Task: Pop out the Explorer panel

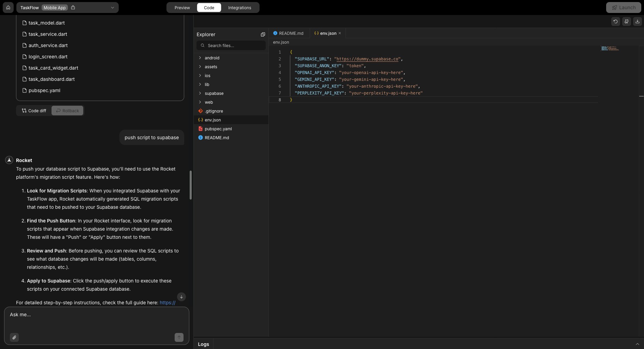Action: pos(263,34)
